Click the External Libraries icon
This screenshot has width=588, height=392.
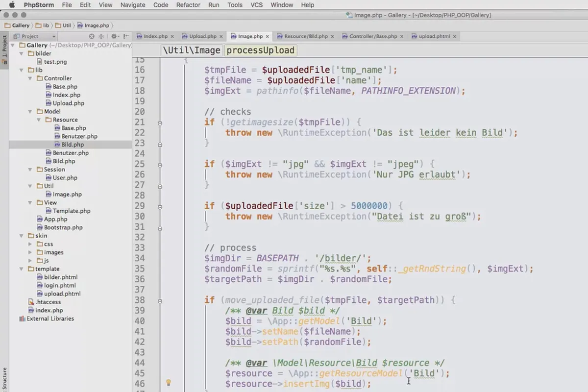click(22, 318)
